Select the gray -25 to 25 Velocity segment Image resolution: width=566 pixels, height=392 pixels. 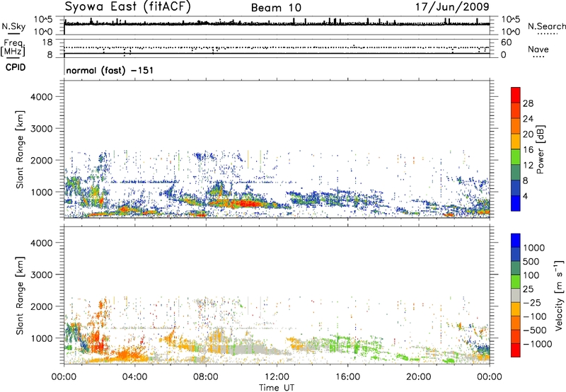point(516,295)
